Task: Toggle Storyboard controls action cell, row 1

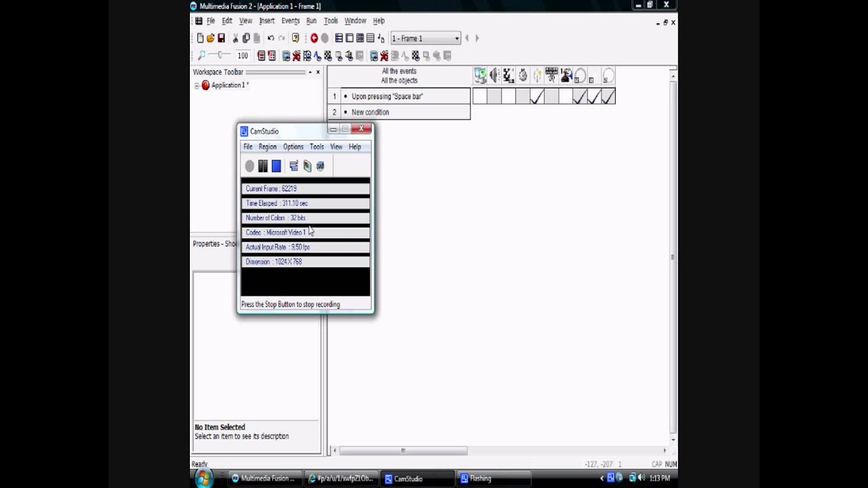Action: point(508,97)
